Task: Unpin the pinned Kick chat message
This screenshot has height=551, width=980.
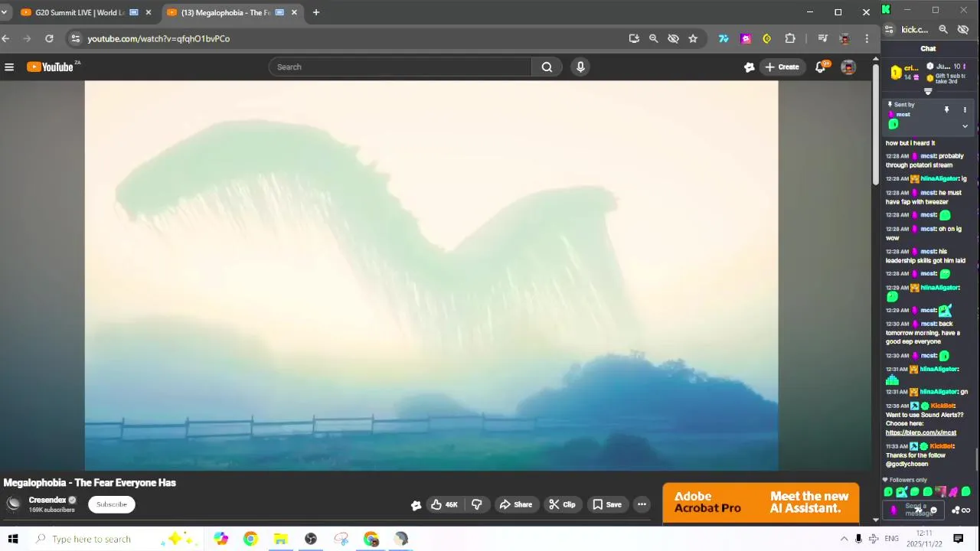Action: click(946, 110)
